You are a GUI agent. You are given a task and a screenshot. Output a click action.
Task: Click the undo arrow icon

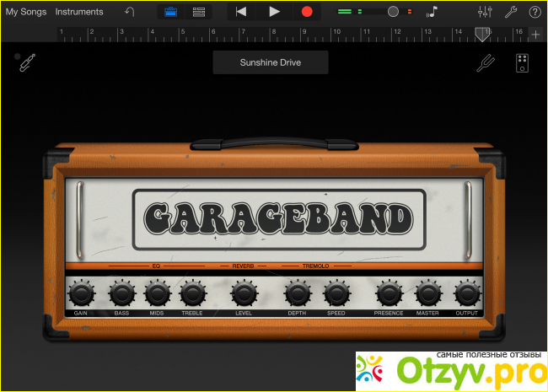click(x=129, y=12)
